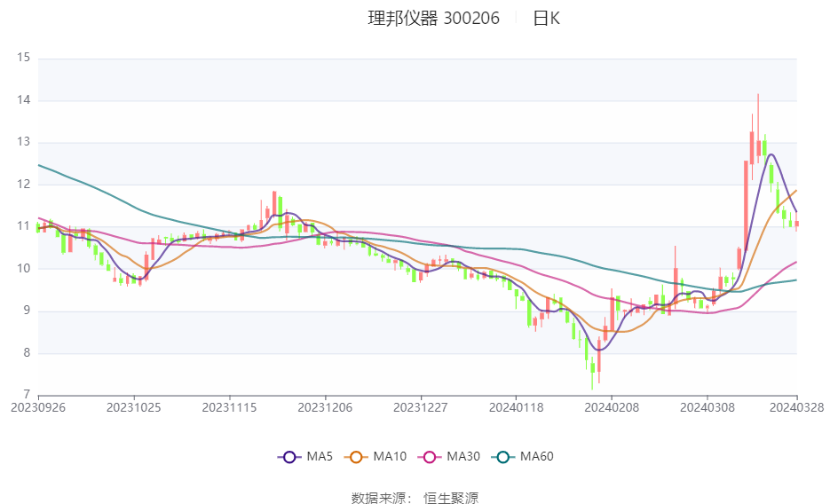Hide the MA5 line via its label
The height and width of the screenshot is (504, 830).
click(x=320, y=456)
